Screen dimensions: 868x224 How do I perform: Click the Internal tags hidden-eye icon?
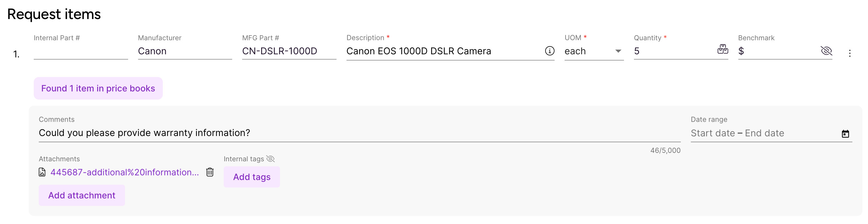click(x=271, y=159)
